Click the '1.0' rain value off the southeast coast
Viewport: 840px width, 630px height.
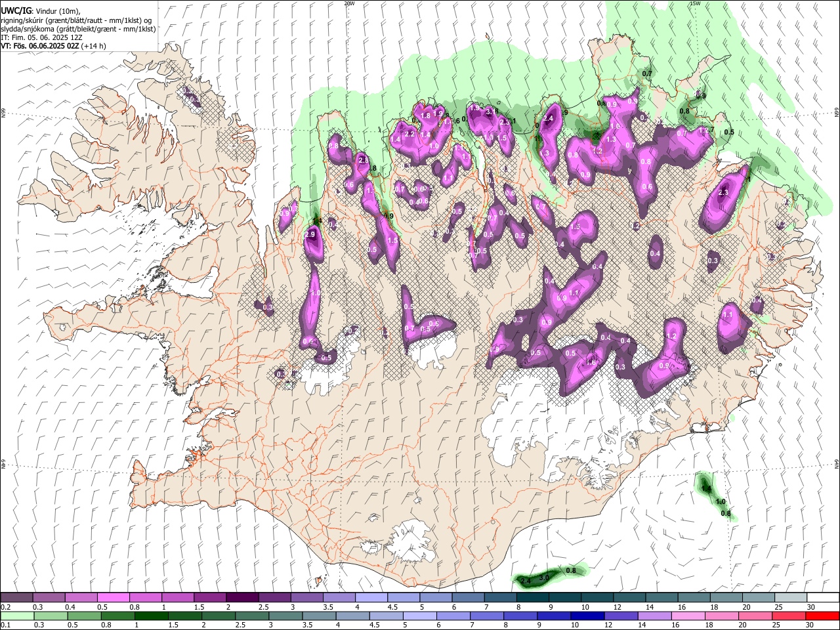click(721, 502)
